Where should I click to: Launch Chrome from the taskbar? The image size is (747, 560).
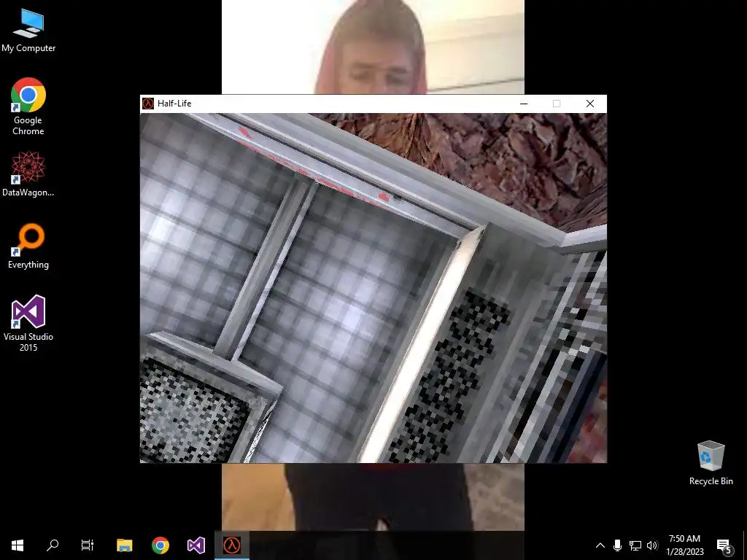tap(160, 545)
